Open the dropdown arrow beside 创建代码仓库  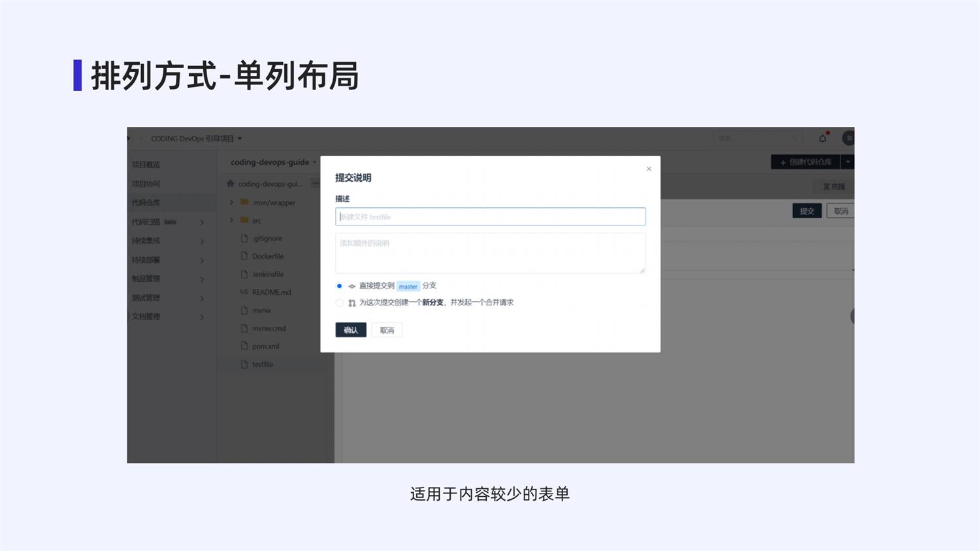[847, 161]
